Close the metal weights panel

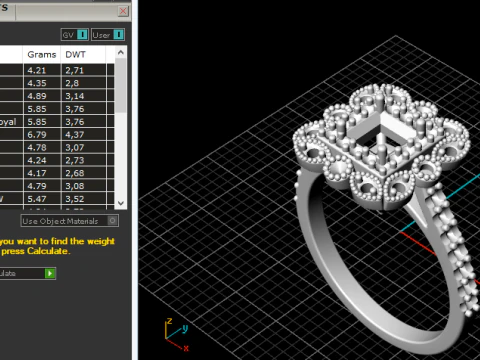123,11
